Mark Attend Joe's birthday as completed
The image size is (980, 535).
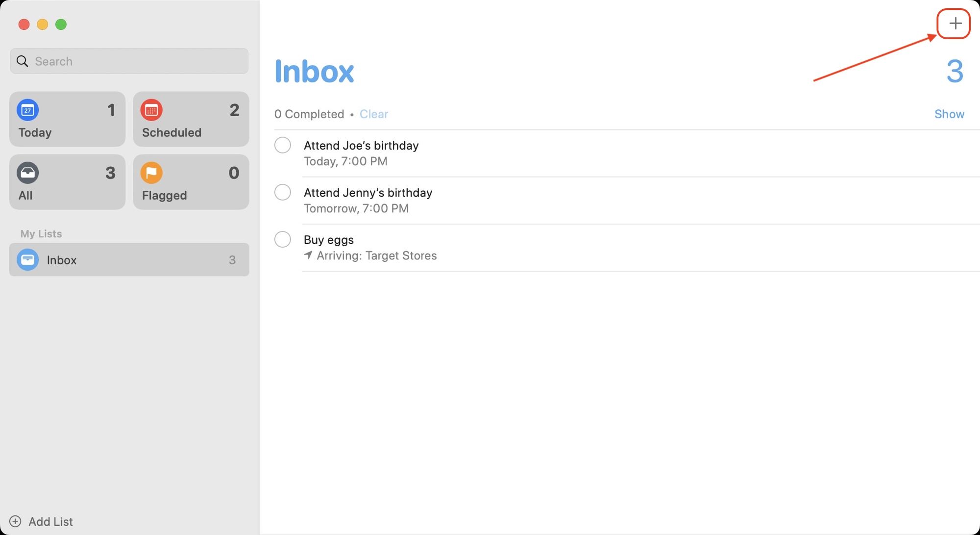pos(282,145)
